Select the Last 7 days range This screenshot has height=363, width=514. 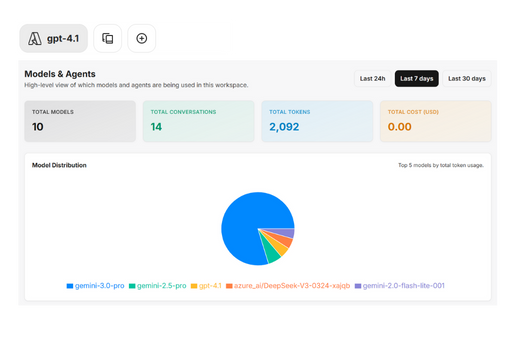pyautogui.click(x=417, y=79)
